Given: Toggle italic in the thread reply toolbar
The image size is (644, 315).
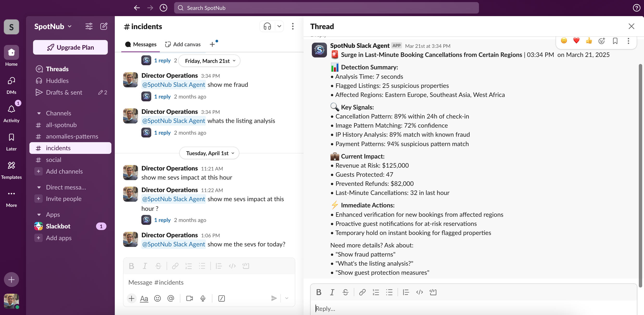Looking at the screenshot, I should coord(332,292).
